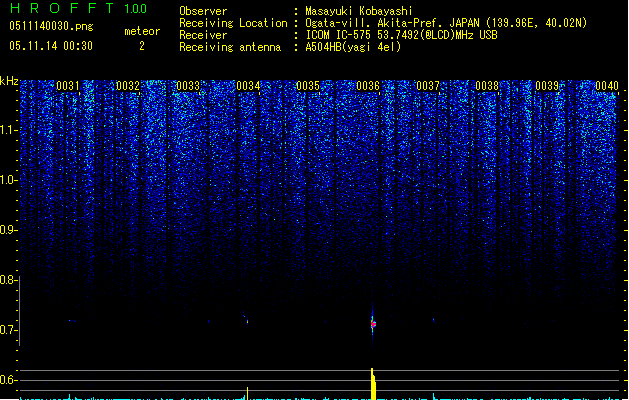
Task: Click the 0.7 kHz axis label
Action: [x=8, y=330]
